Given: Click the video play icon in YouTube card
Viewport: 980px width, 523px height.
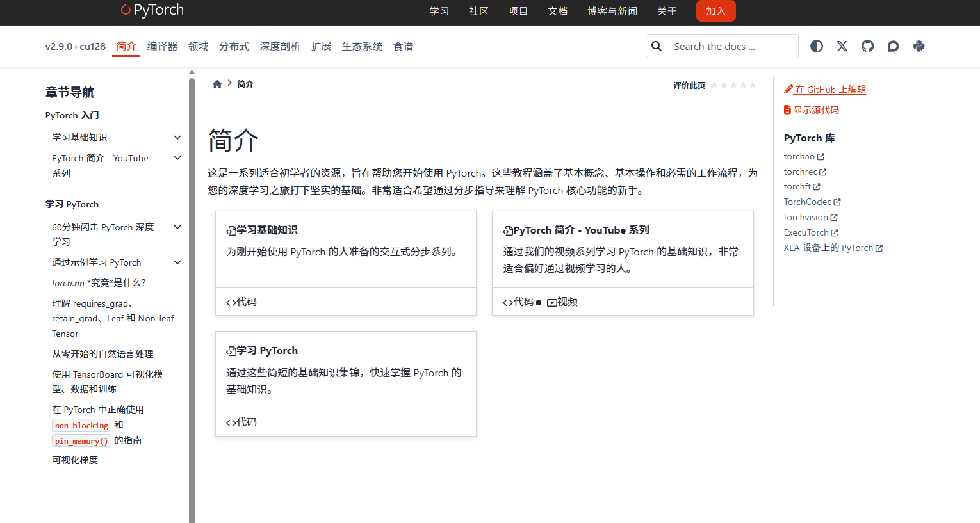Looking at the screenshot, I should coord(551,302).
